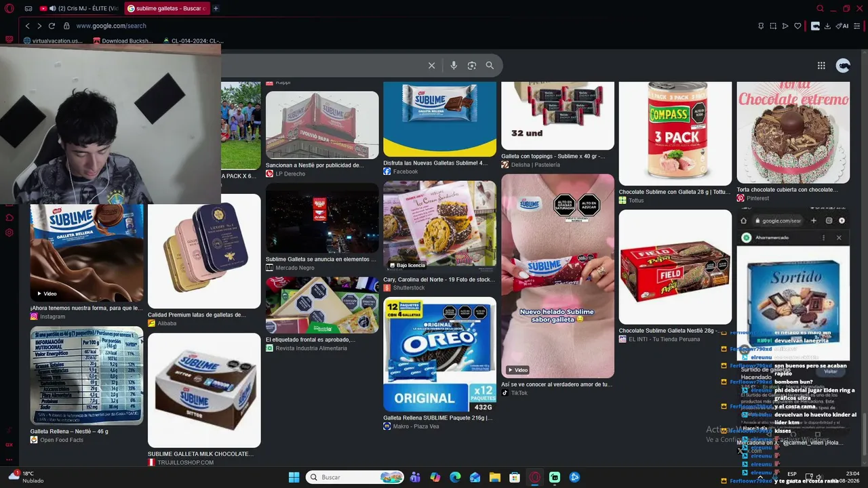Open Microsoft Store from the taskbar
Image resolution: width=868 pixels, height=488 pixels.
[515, 477]
